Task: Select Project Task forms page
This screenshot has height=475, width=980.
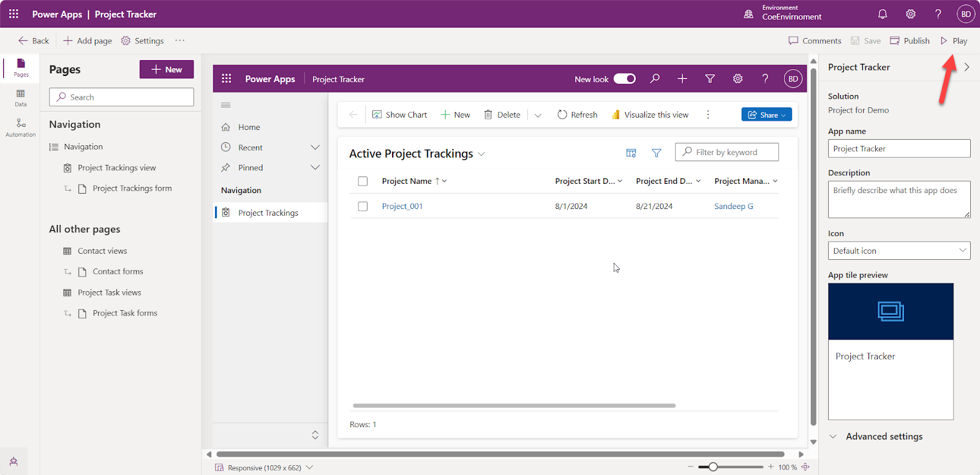Action: point(125,313)
